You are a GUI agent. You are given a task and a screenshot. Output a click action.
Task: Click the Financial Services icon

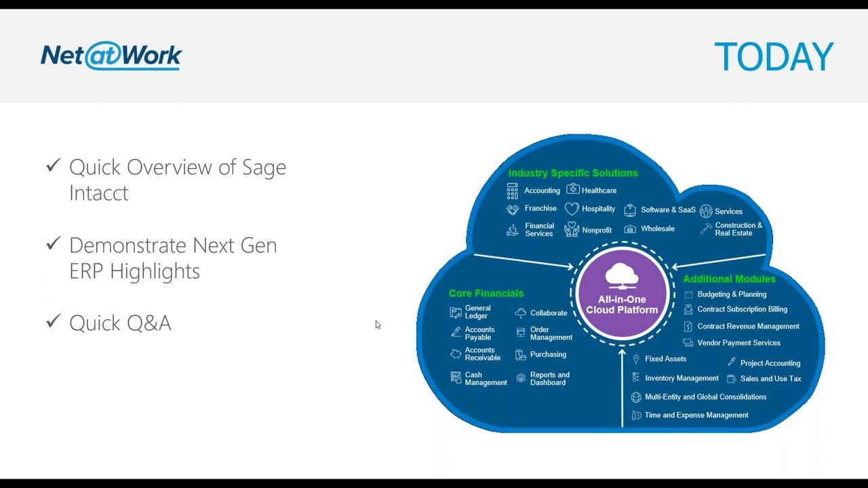tap(513, 230)
